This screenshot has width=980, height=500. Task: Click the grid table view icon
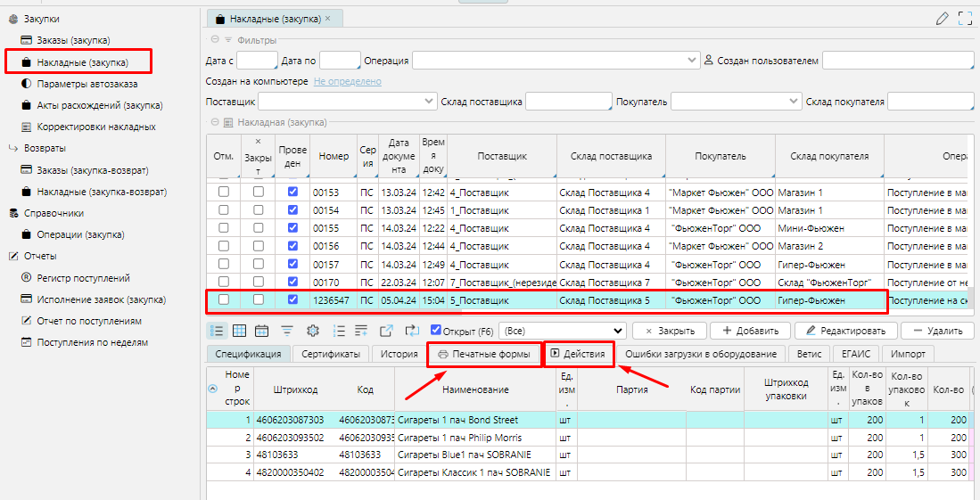(239, 331)
